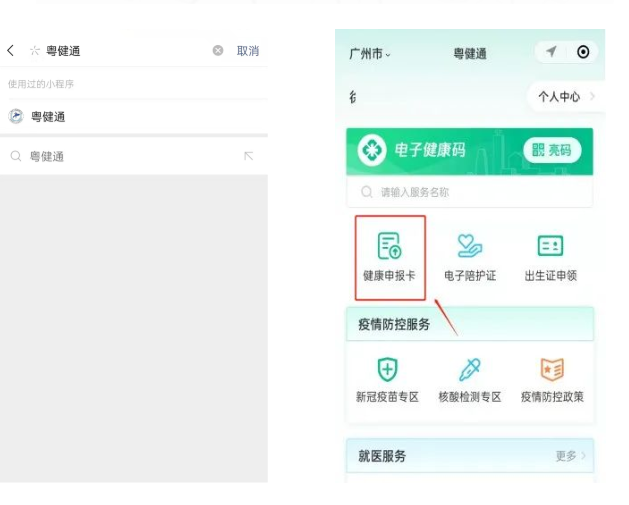Open 电子陪护证 service
The height and width of the screenshot is (505, 629).
click(469, 258)
